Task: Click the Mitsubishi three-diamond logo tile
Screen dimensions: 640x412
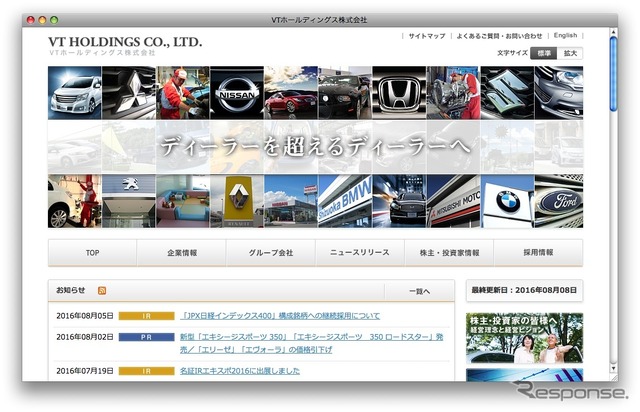Action: (x=129, y=93)
